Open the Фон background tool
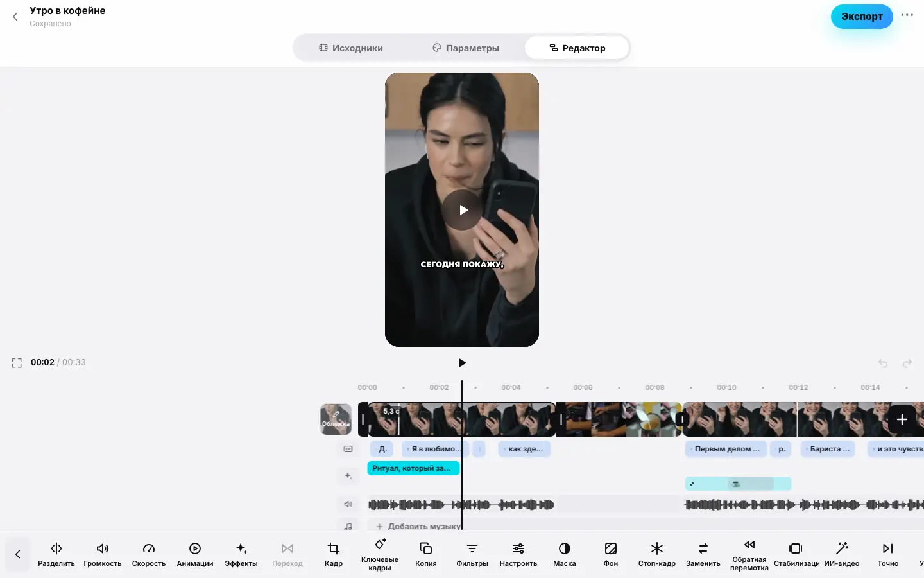Screen dimensions: 924x578 tap(611, 554)
